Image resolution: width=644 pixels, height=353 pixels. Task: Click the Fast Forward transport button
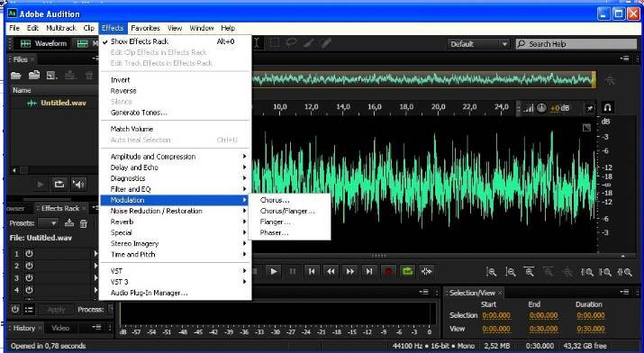click(x=350, y=271)
